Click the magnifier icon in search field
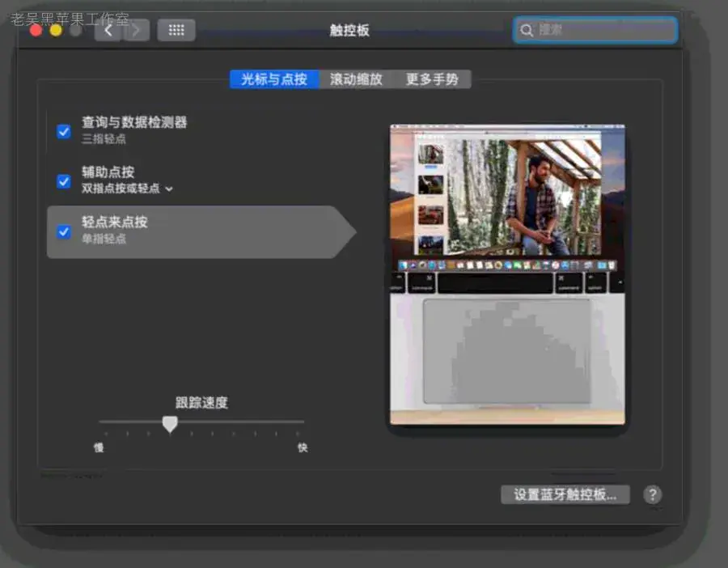Image resolution: width=728 pixels, height=568 pixels. 527,31
